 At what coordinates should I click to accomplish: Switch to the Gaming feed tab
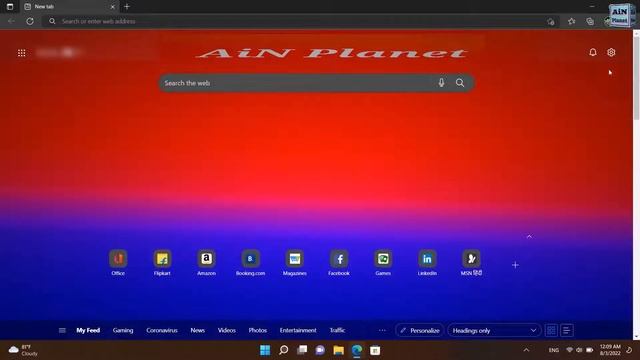[123, 330]
